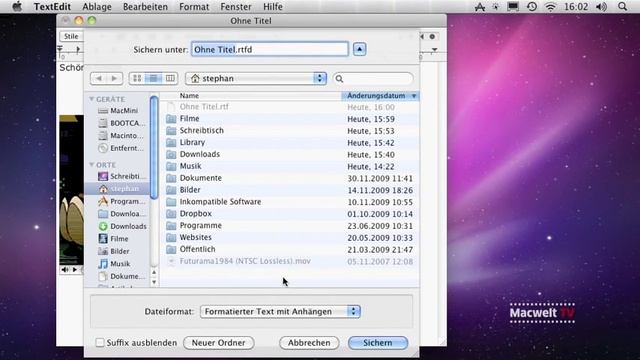640x360 pixels.
Task: Open the Format menu
Action: pyautogui.click(x=194, y=7)
